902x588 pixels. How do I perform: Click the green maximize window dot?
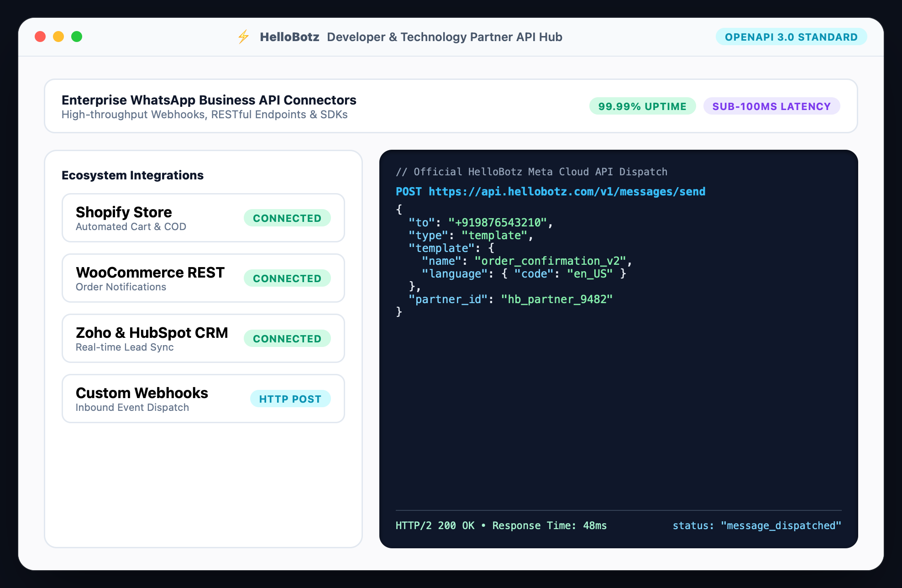pyautogui.click(x=77, y=37)
